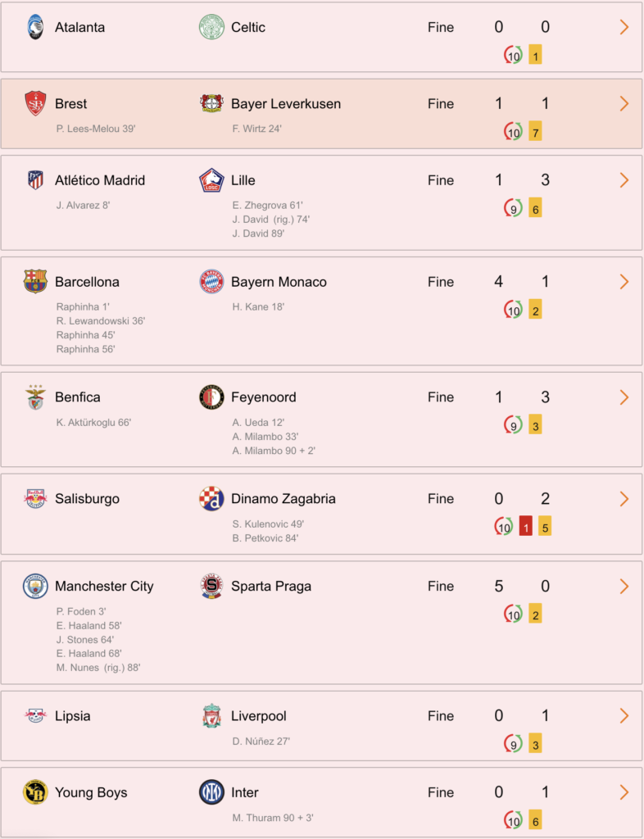Viewport: 644px width, 839px height.
Task: Click the Barcellona team crest
Action: (35, 282)
